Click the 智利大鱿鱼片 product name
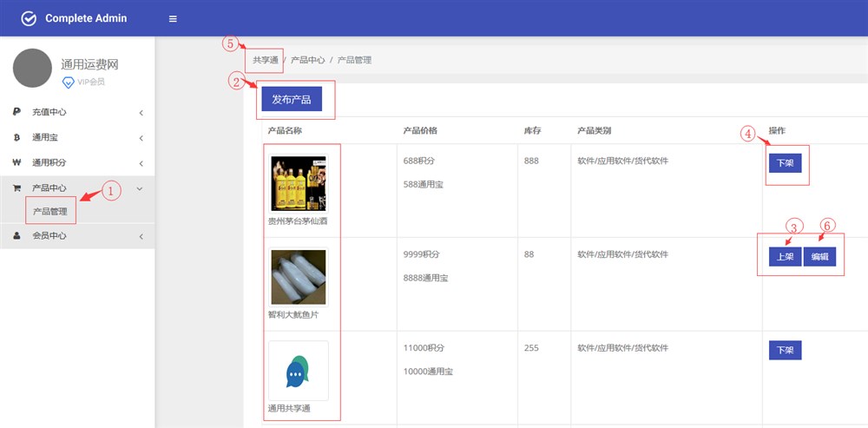Image resolution: width=868 pixels, height=428 pixels. point(293,314)
